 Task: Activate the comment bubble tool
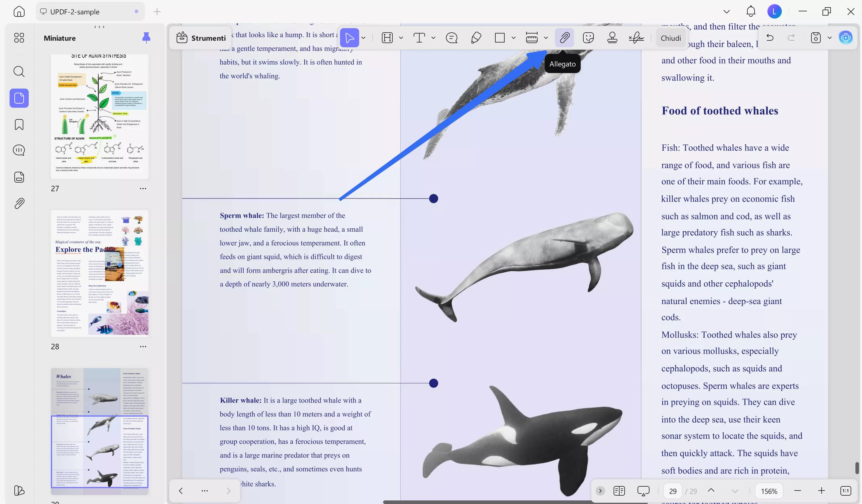pos(452,38)
